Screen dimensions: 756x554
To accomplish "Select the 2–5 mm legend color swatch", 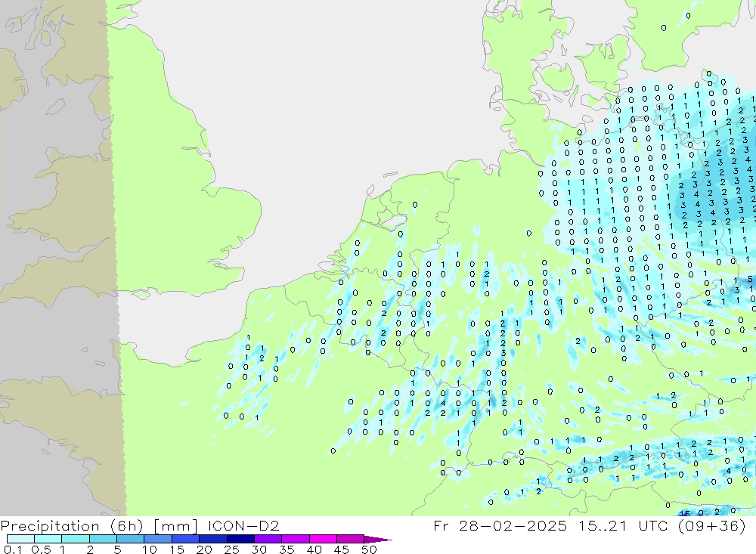I will coord(103,539).
